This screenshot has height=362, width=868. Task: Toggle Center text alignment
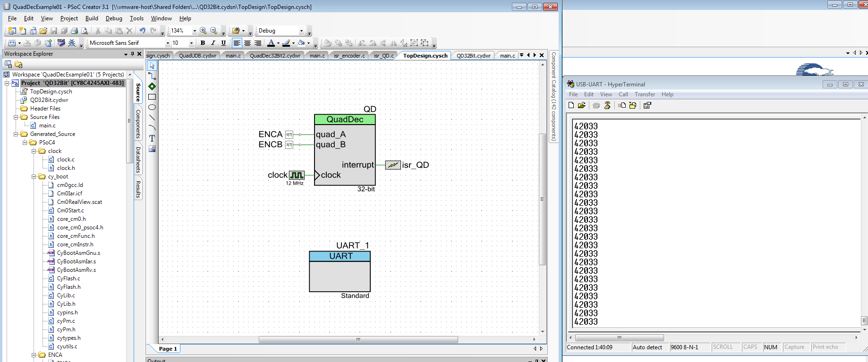coord(247,43)
